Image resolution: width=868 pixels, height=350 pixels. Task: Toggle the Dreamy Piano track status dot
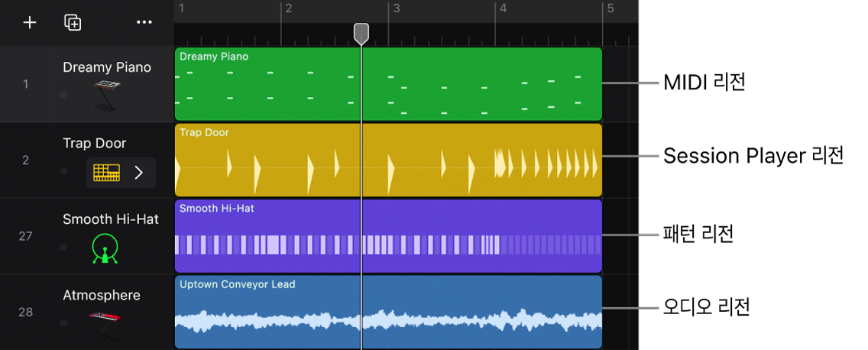(63, 96)
